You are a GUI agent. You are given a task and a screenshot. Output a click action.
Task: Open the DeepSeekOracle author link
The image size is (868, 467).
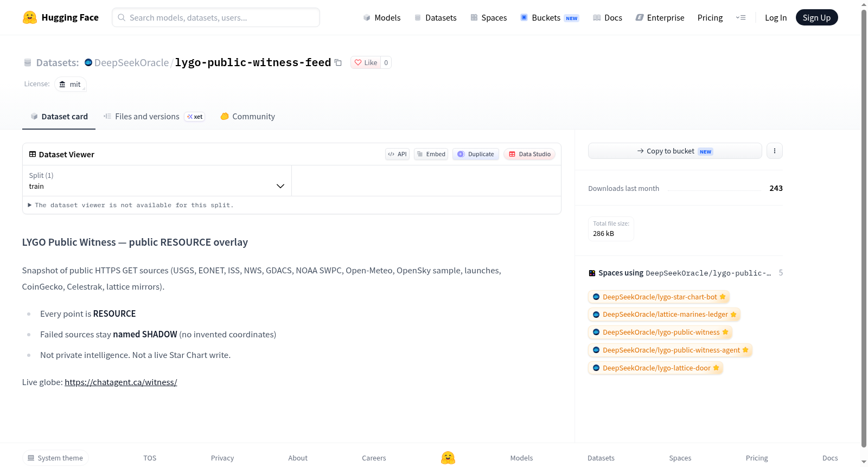coord(131,62)
